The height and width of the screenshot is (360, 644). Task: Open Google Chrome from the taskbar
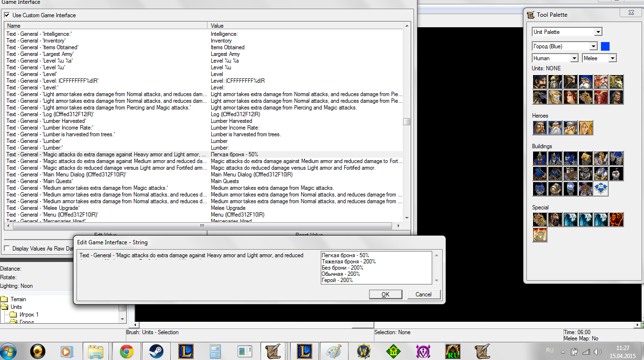126,351
